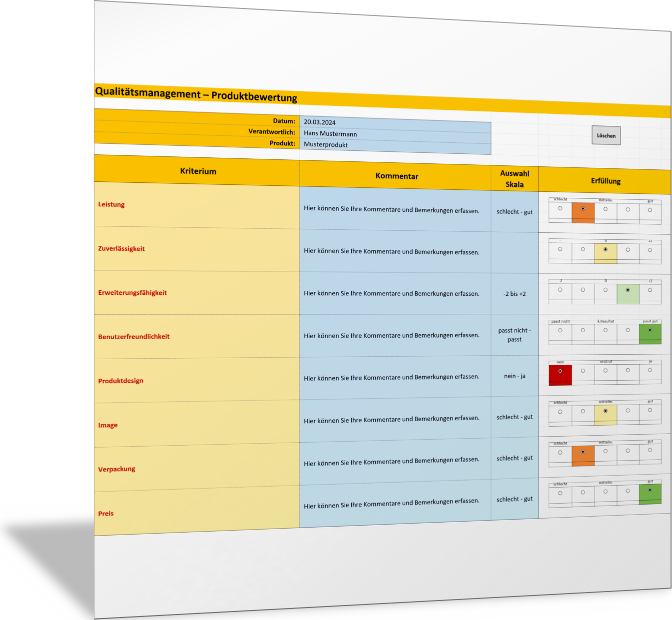
Task: Select the 'gut' radio button for Image
Action: 650,410
